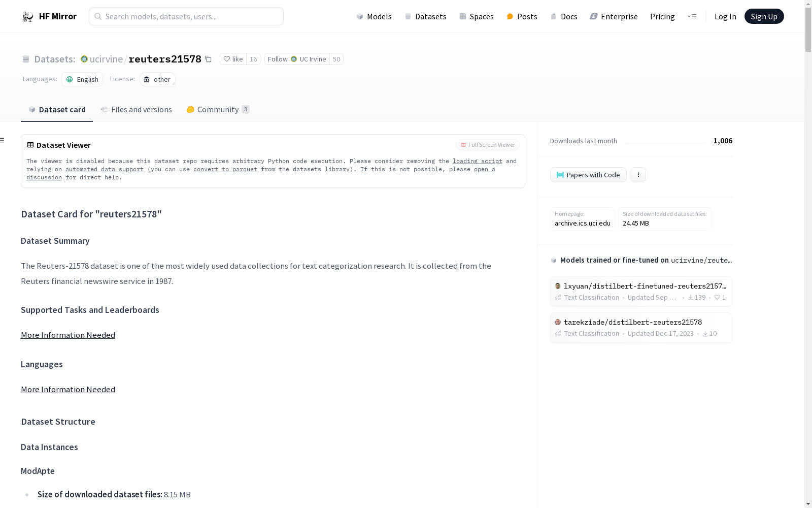Open lxyuan/distilbert-finetuned-reuters model card
This screenshot has width=812, height=508.
[641, 292]
